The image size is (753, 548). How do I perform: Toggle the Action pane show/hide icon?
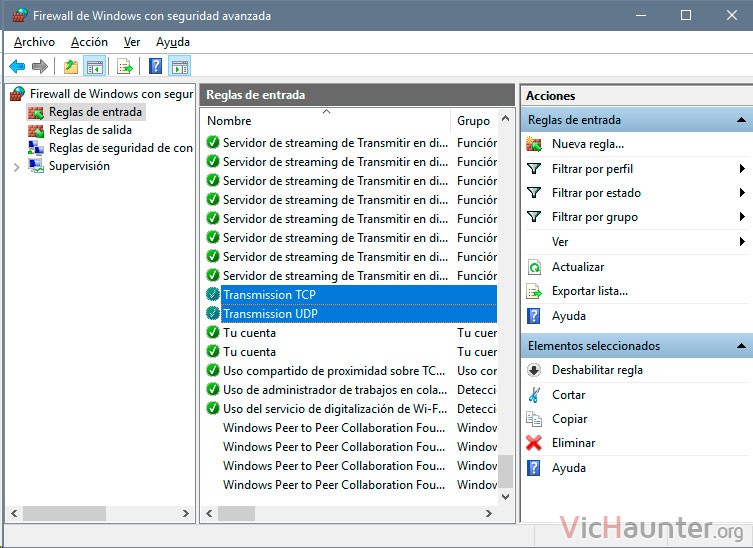(180, 66)
